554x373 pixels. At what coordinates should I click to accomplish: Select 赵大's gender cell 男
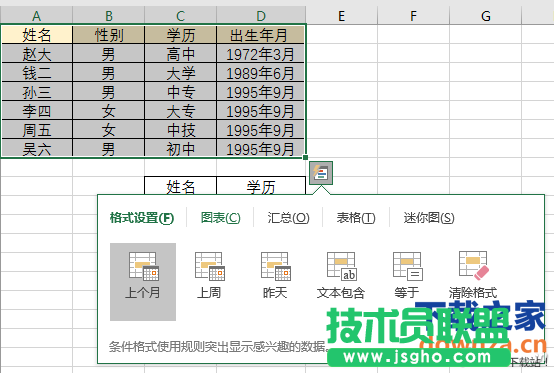[109, 54]
